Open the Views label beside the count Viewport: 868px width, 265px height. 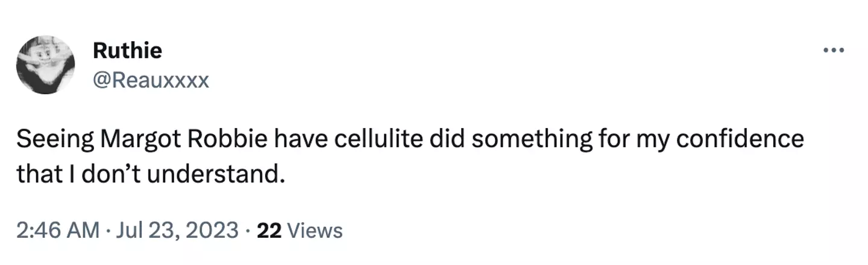(315, 231)
